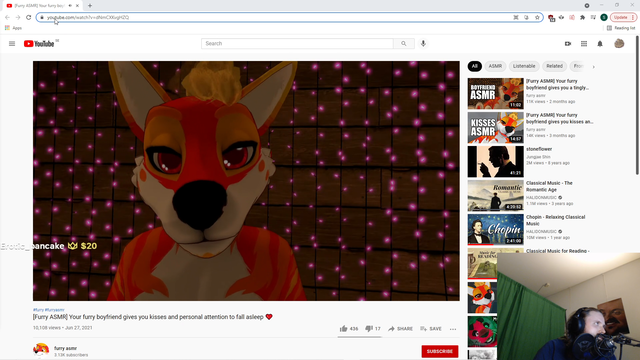Click the #furry #furryasmr hashtags link
The width and height of the screenshot is (640, 360).
[x=49, y=310]
